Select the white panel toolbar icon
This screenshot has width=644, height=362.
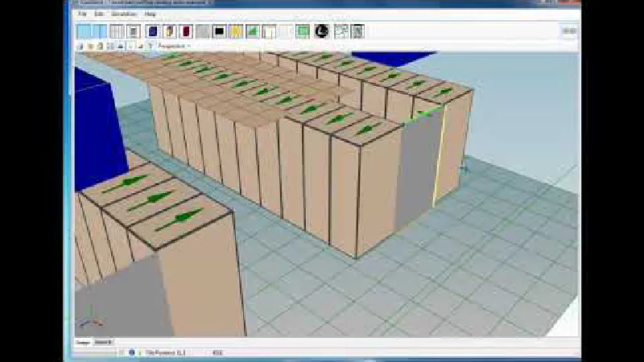269,31
